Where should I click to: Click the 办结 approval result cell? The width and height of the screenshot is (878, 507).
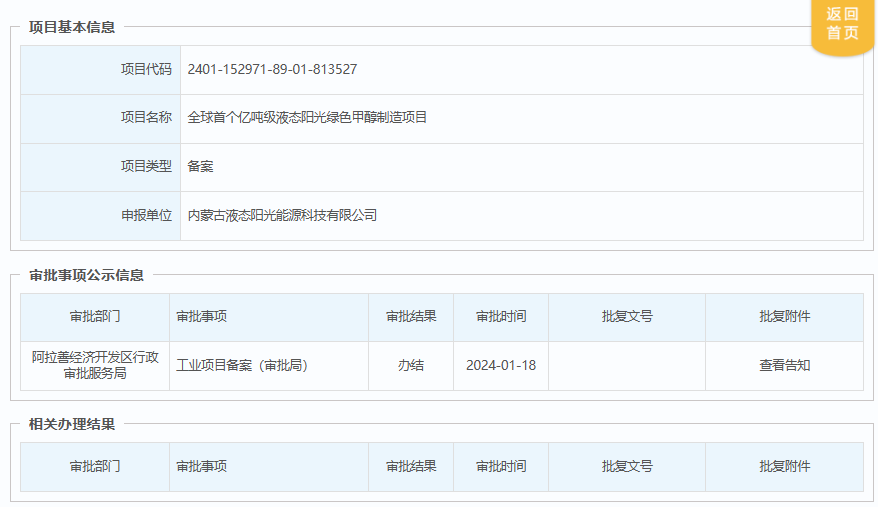(x=410, y=365)
